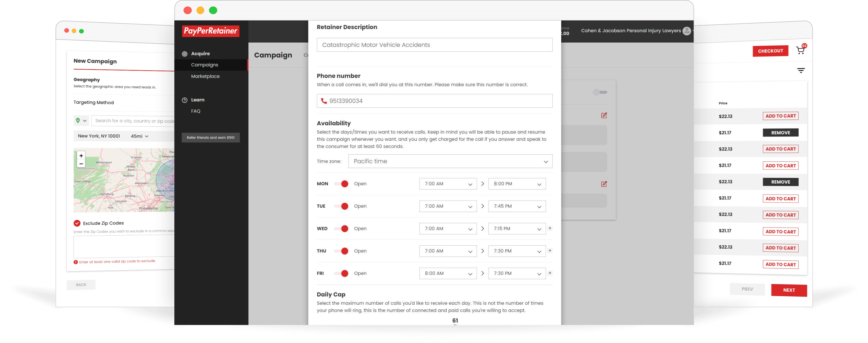The image size is (868, 343).
Task: Click first $22.13 row ADD TO CART
Action: coord(780,116)
